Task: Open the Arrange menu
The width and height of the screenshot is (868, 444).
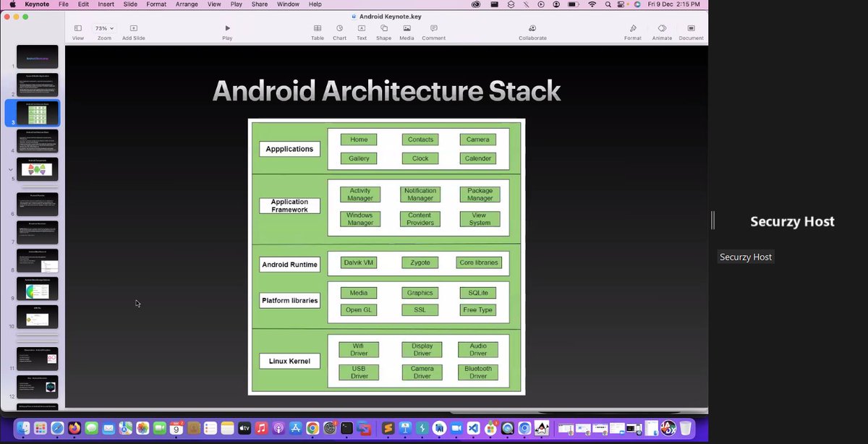Action: coord(187,4)
